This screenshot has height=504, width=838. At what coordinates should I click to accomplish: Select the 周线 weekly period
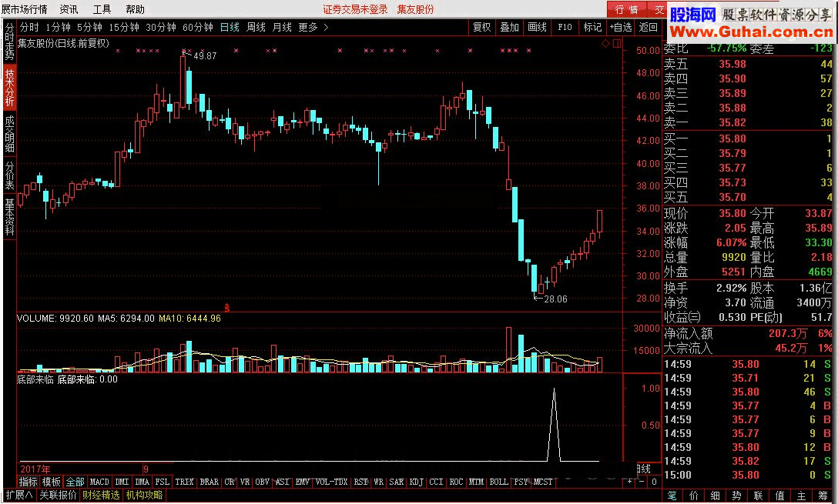coord(256,27)
